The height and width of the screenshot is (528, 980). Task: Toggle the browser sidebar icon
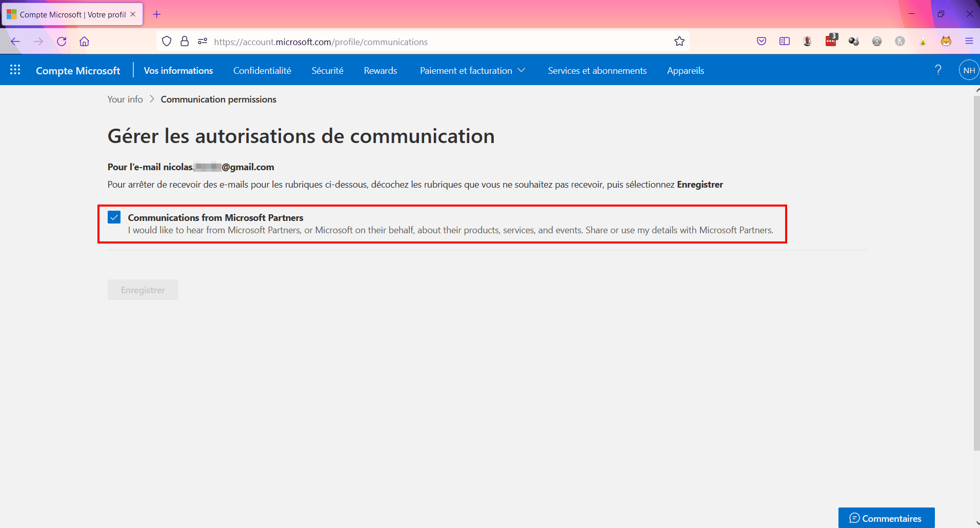[785, 42]
